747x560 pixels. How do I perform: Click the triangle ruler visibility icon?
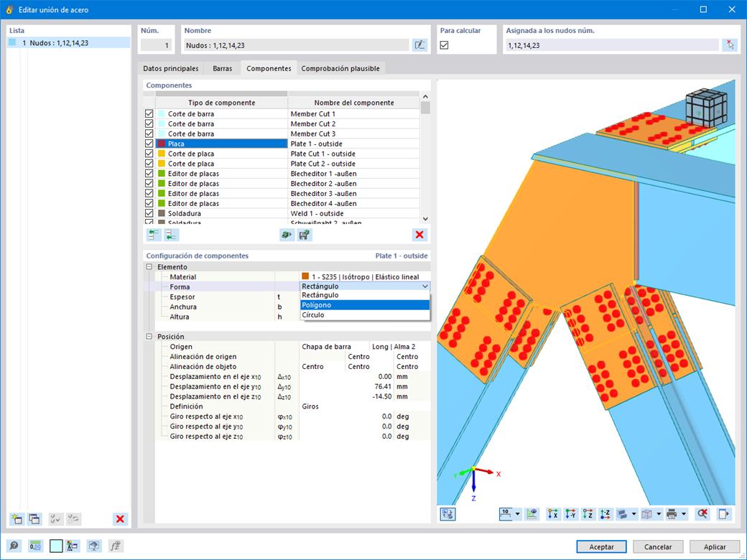(532, 514)
